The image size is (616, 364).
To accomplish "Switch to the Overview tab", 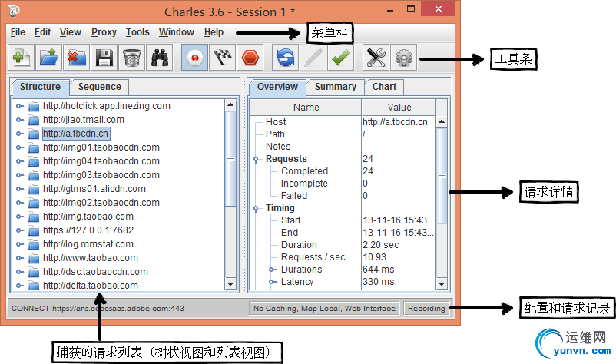I will pos(277,87).
